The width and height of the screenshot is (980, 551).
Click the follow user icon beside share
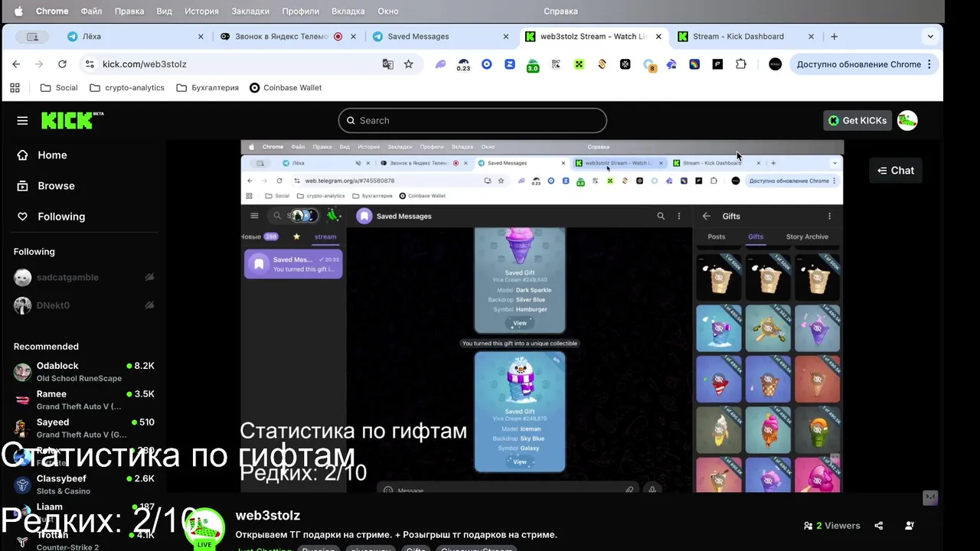910,526
